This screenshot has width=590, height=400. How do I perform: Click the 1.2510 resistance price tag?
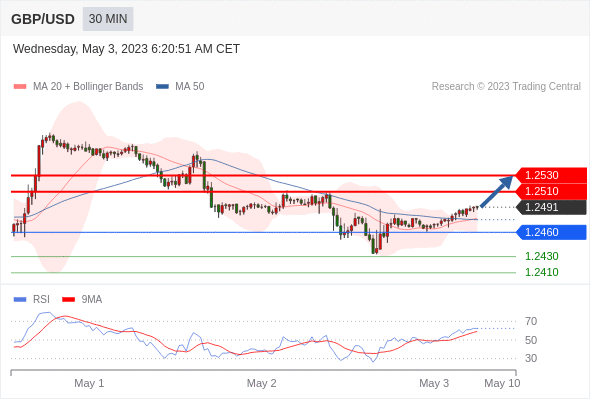coord(551,192)
